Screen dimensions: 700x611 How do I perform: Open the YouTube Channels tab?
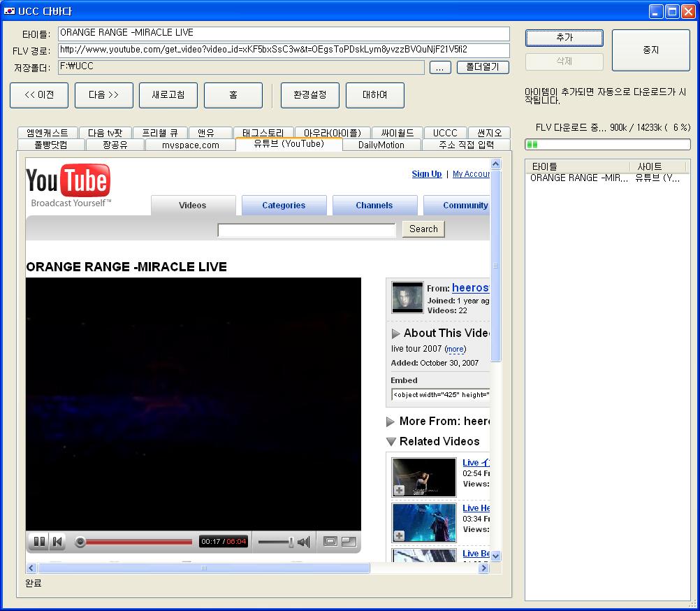tap(374, 206)
